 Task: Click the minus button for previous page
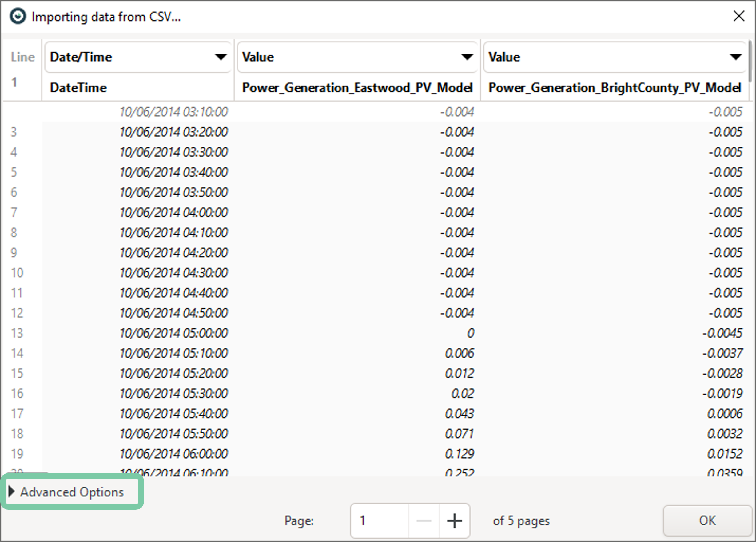click(424, 521)
